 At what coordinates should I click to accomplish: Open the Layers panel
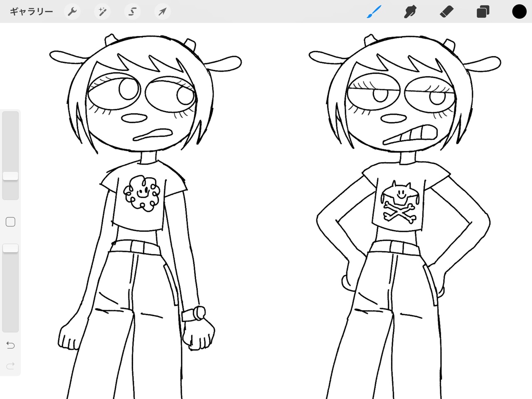coord(483,11)
